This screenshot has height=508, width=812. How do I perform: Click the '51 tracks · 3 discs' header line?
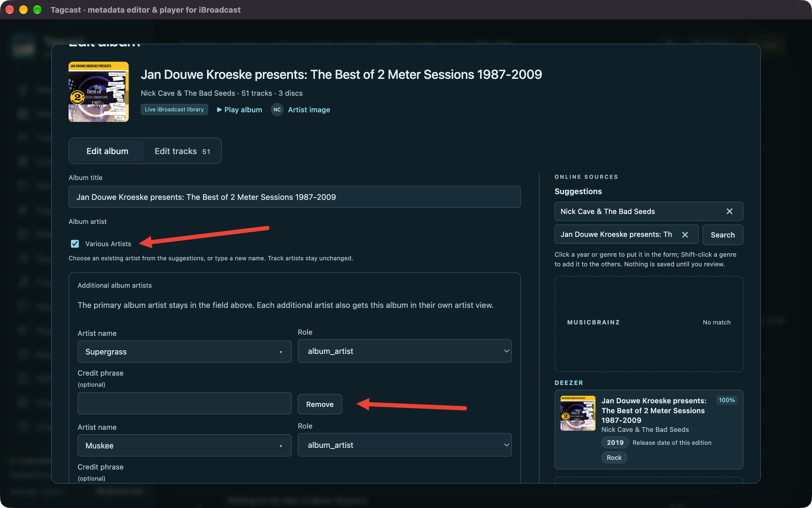click(272, 93)
